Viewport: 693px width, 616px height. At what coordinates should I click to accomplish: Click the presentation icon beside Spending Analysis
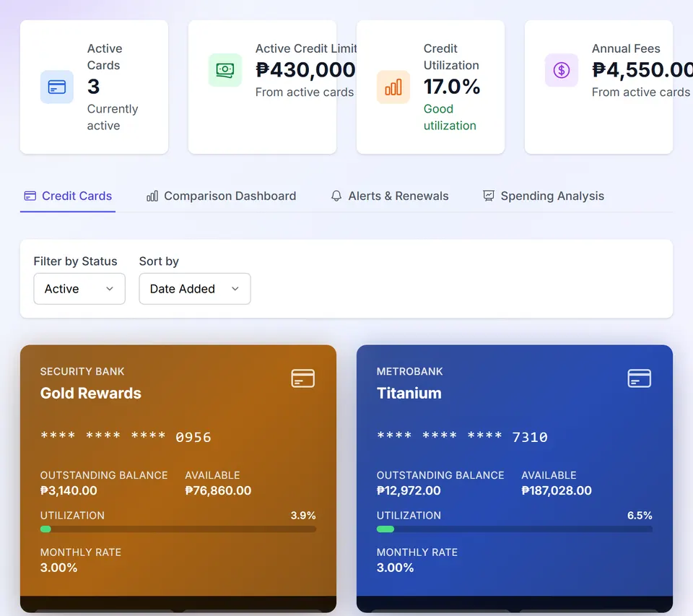(x=489, y=196)
